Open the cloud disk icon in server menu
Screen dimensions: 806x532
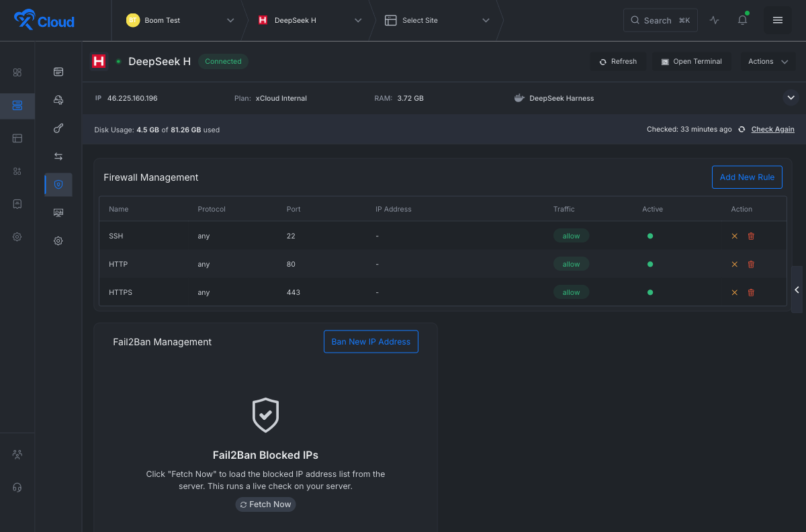coord(58,100)
